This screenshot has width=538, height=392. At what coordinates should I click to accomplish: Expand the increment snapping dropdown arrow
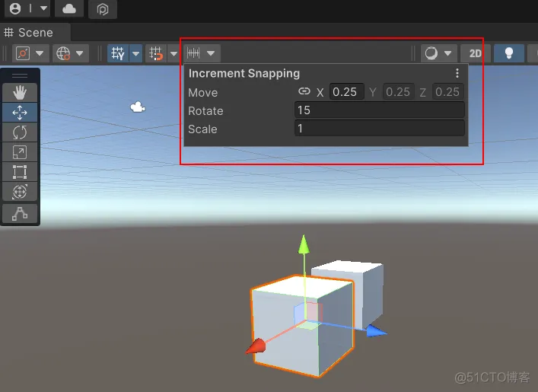tap(211, 53)
